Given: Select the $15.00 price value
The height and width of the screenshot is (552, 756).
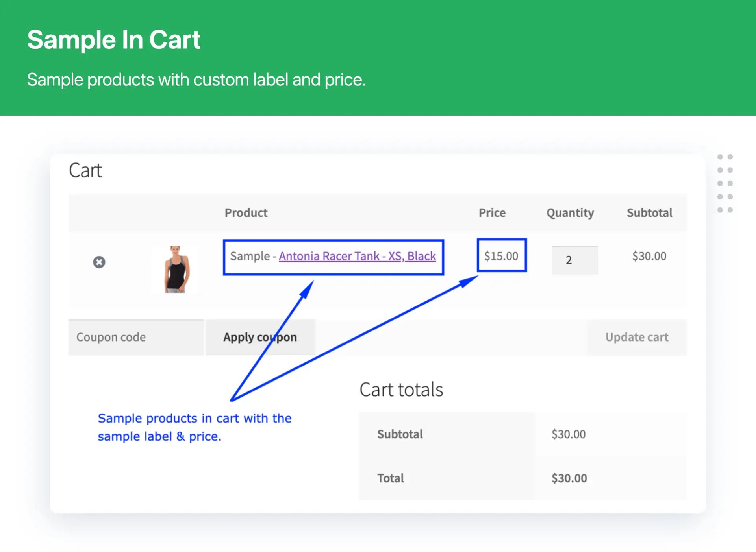Looking at the screenshot, I should (x=501, y=256).
